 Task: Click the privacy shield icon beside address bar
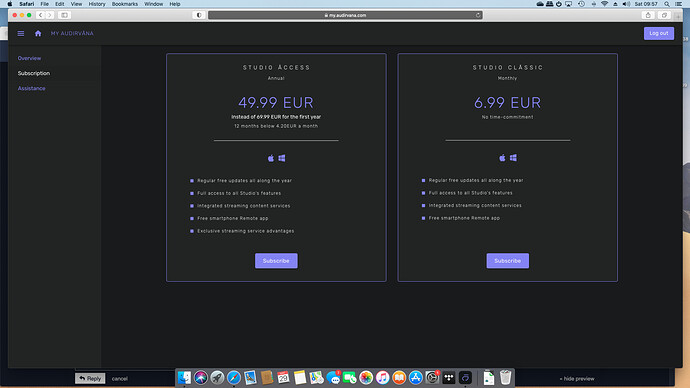[199, 15]
